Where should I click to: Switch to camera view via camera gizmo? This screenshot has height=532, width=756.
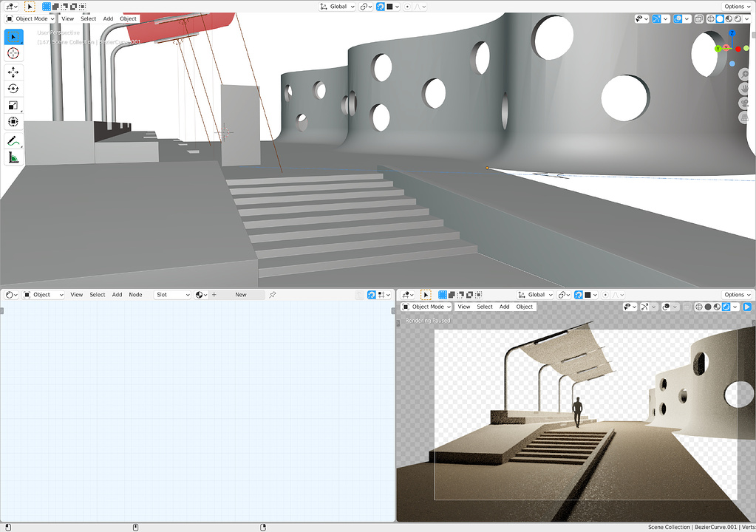coord(746,103)
